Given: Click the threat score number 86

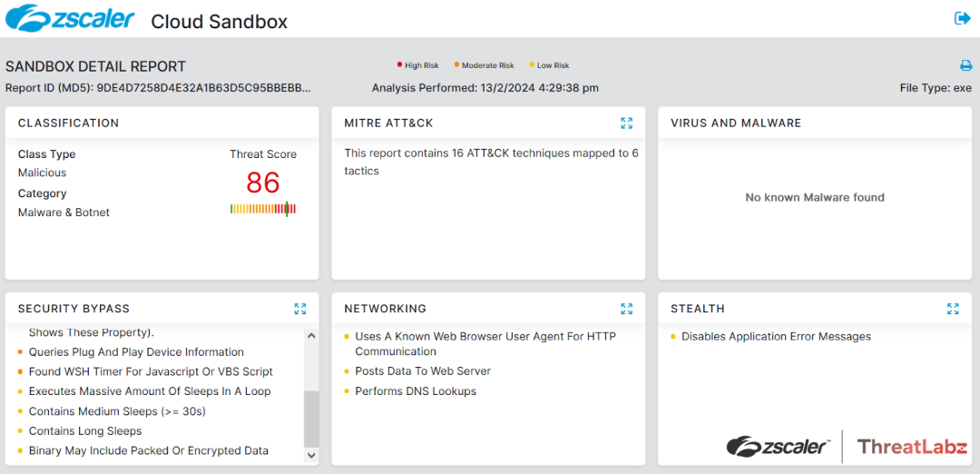Looking at the screenshot, I should pos(263,183).
